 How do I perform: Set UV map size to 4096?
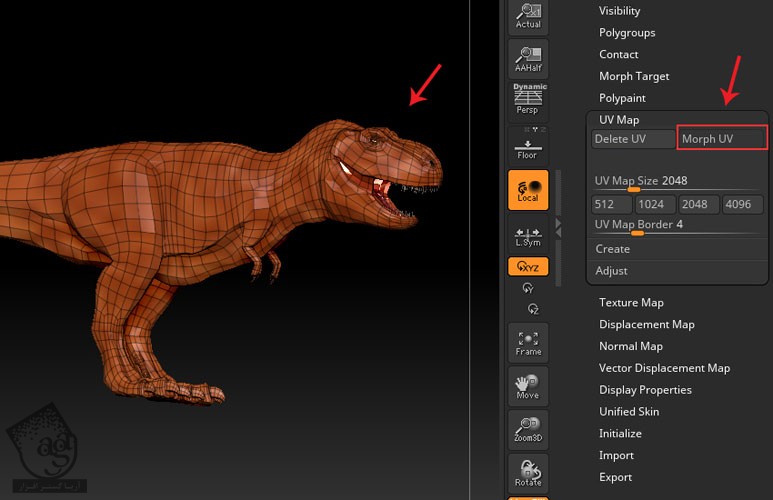[x=744, y=204]
